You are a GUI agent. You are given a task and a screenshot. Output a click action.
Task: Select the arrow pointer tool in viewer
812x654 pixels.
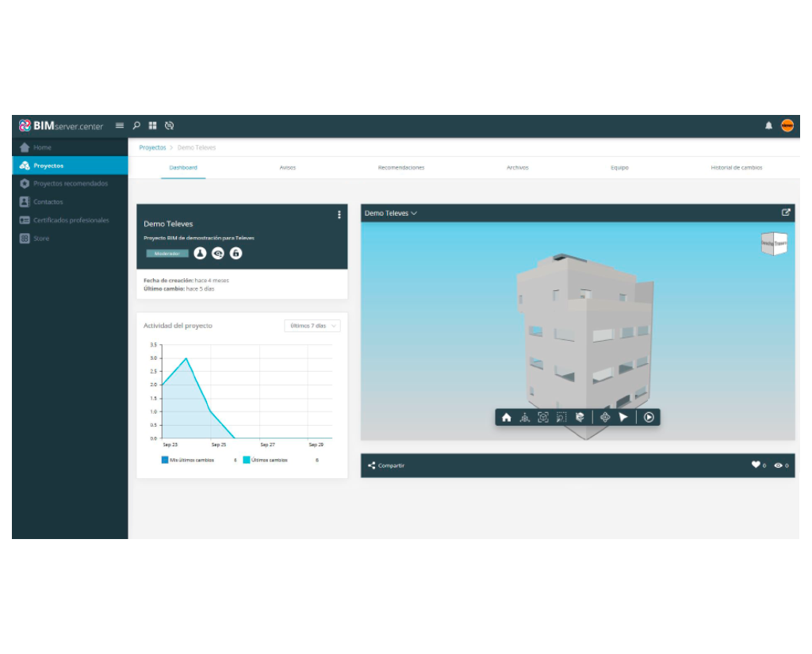(x=624, y=418)
